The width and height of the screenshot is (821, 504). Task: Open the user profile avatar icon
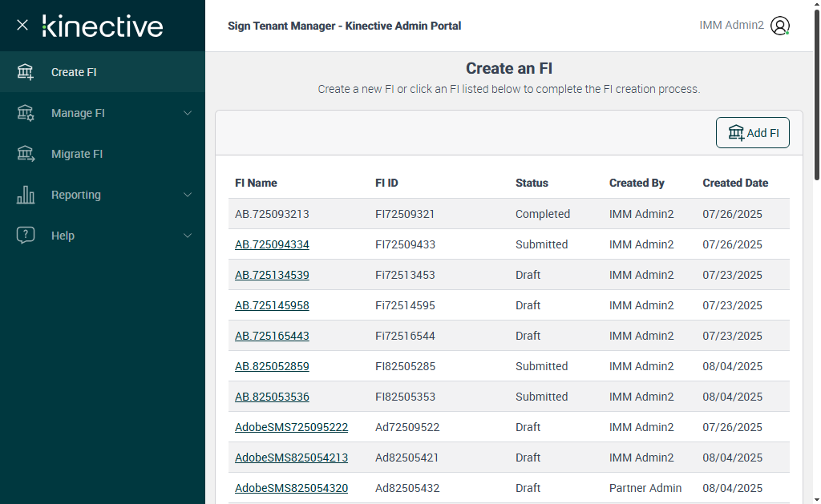coord(780,26)
